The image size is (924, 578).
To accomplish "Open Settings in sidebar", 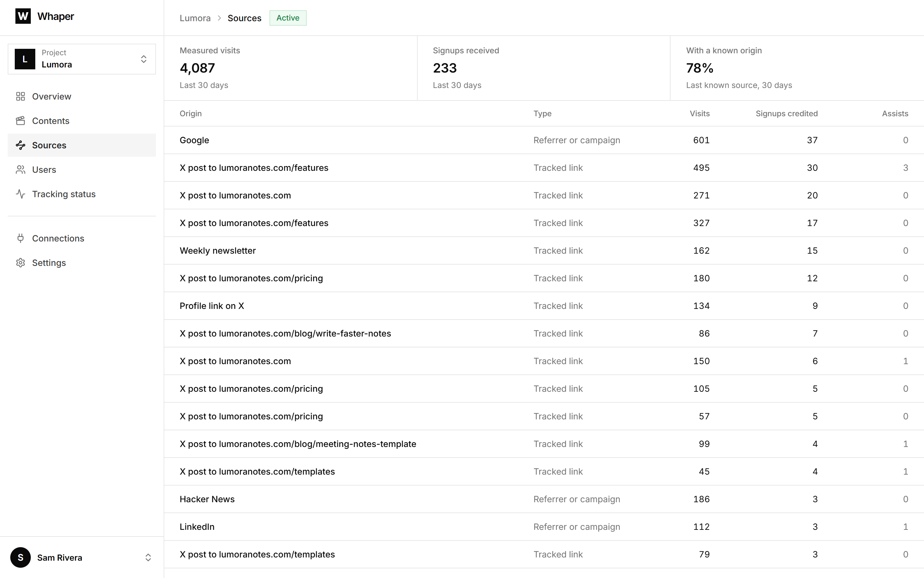I will coord(82,263).
